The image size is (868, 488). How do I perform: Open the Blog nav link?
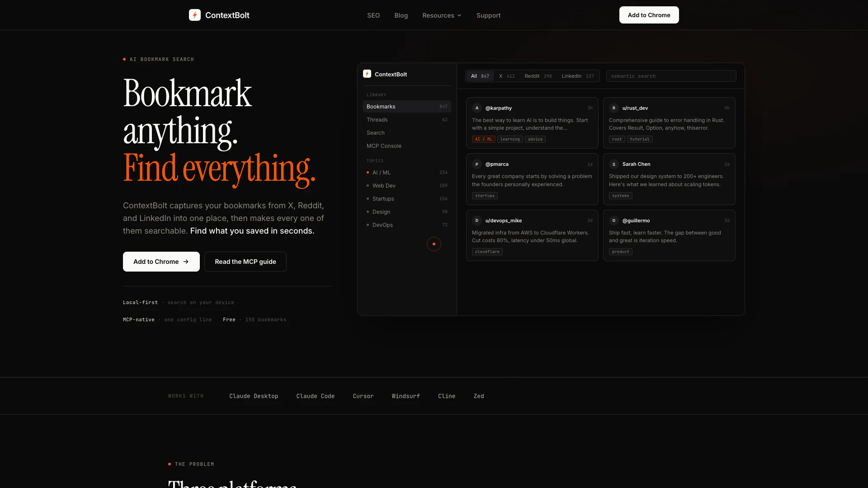coord(401,15)
